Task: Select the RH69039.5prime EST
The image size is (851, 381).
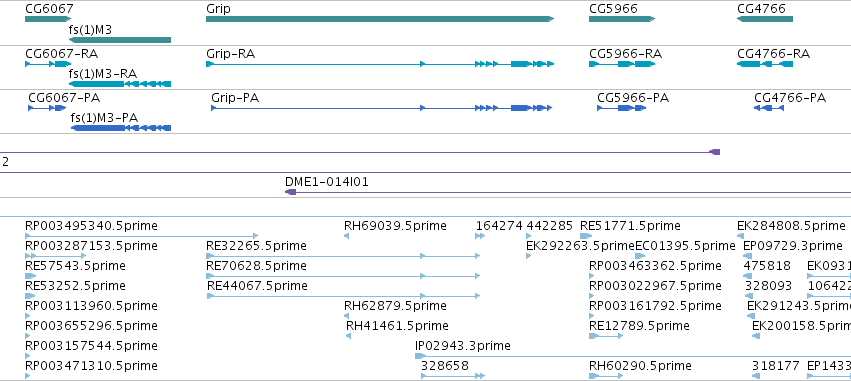Action: point(347,236)
